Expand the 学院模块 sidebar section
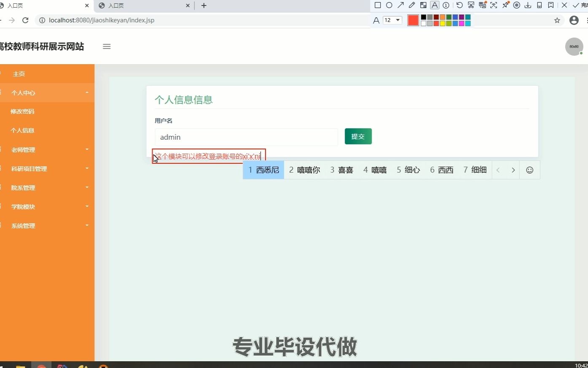The height and width of the screenshot is (368, 588). point(47,207)
